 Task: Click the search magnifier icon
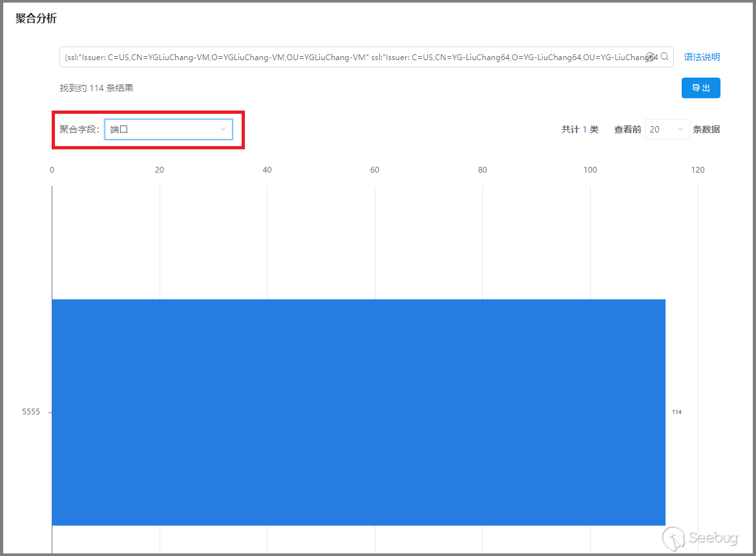click(664, 56)
